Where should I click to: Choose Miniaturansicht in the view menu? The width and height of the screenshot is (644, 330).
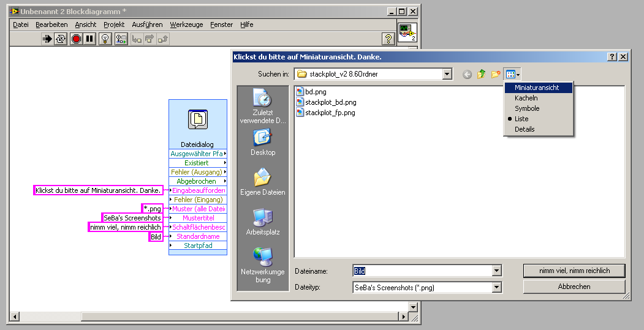click(538, 88)
